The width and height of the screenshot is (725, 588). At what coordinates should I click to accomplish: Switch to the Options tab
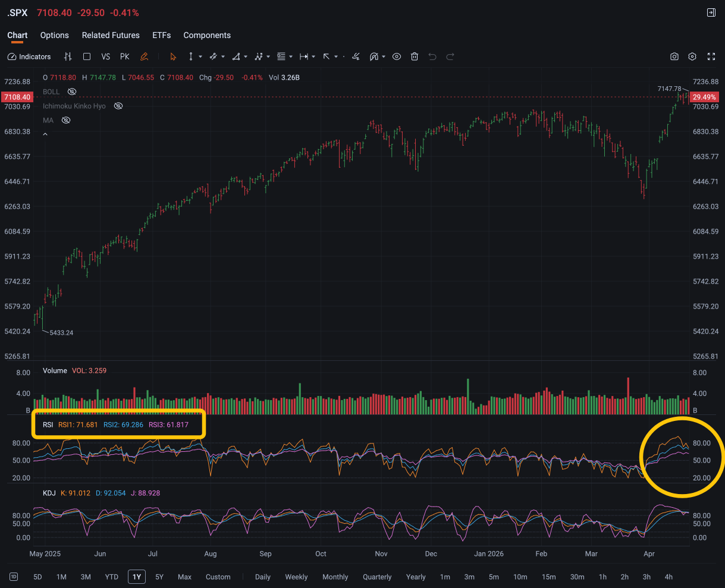(x=55, y=35)
